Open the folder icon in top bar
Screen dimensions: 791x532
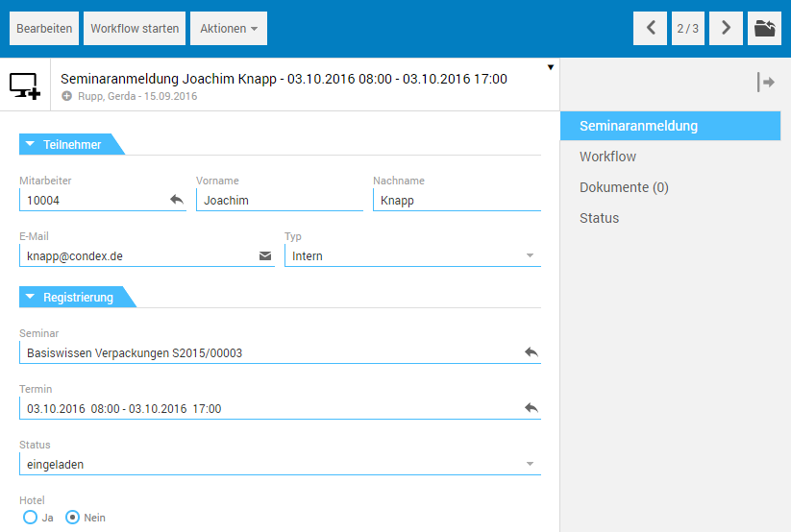pyautogui.click(x=765, y=29)
